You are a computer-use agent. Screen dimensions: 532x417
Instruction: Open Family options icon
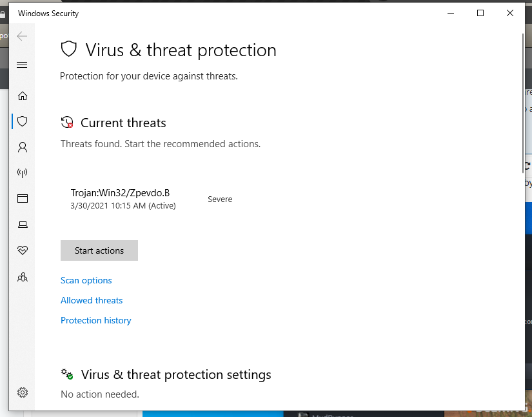coord(23,277)
